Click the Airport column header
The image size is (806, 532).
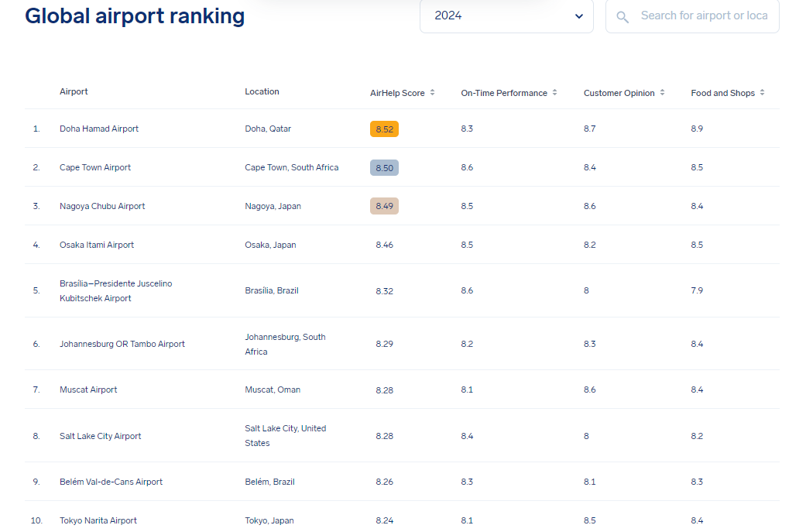coord(74,91)
